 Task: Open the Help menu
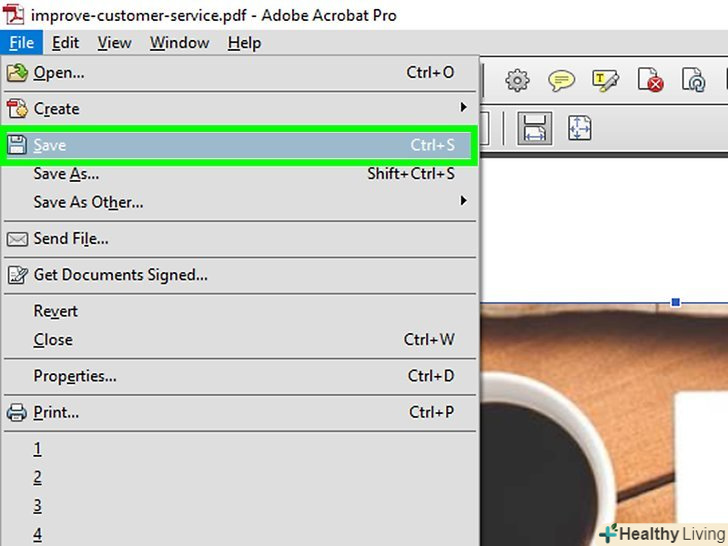[x=244, y=43]
